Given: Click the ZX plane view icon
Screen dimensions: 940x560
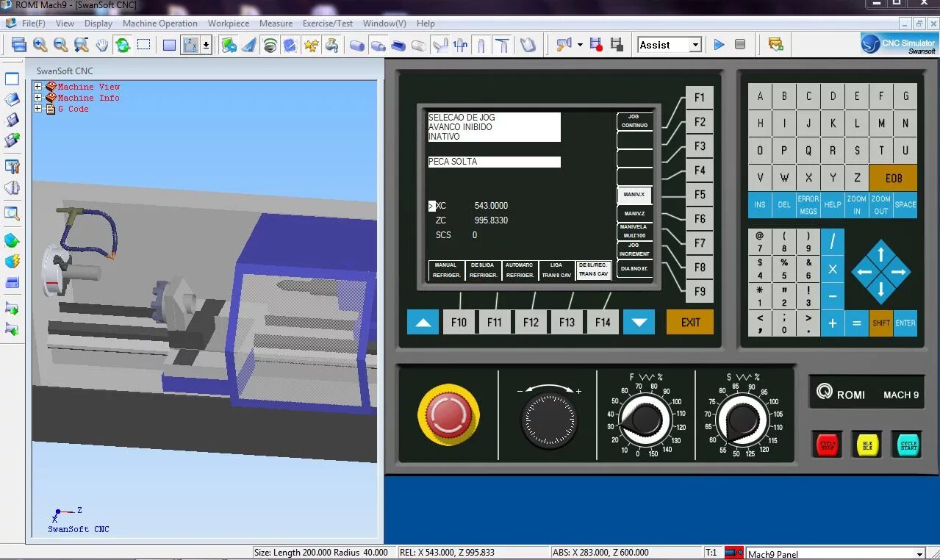Looking at the screenshot, I should tap(190, 45).
